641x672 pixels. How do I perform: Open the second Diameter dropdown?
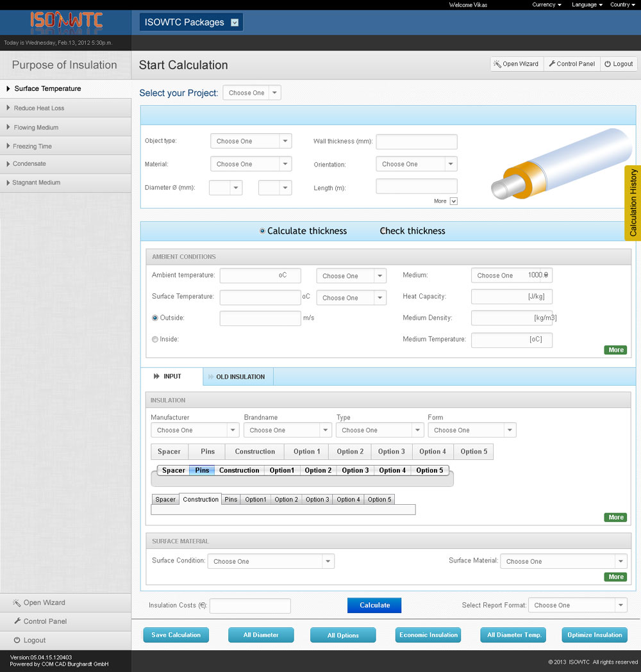tap(275, 188)
